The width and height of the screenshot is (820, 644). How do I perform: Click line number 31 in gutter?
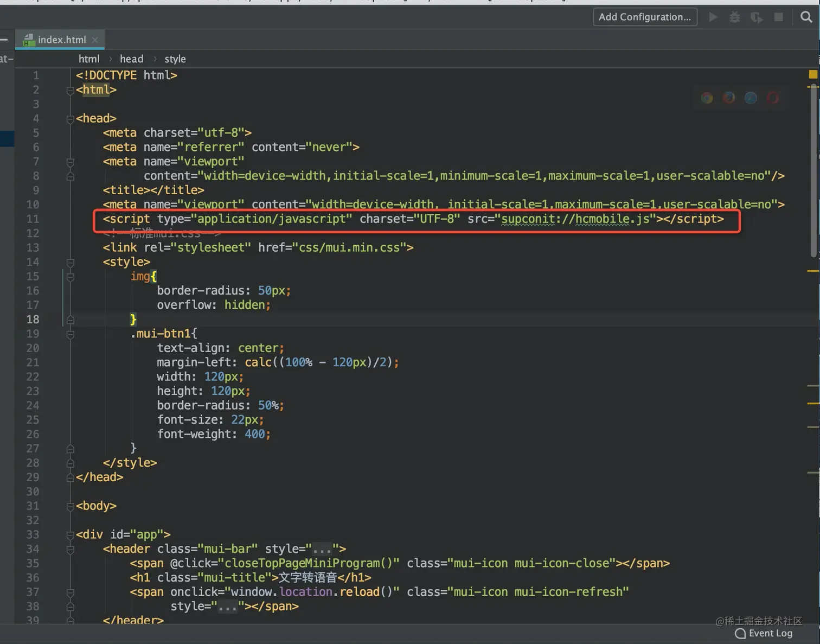pyautogui.click(x=33, y=506)
